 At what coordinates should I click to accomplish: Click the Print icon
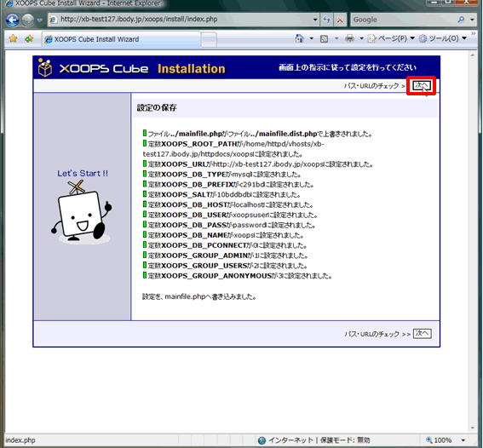(349, 39)
